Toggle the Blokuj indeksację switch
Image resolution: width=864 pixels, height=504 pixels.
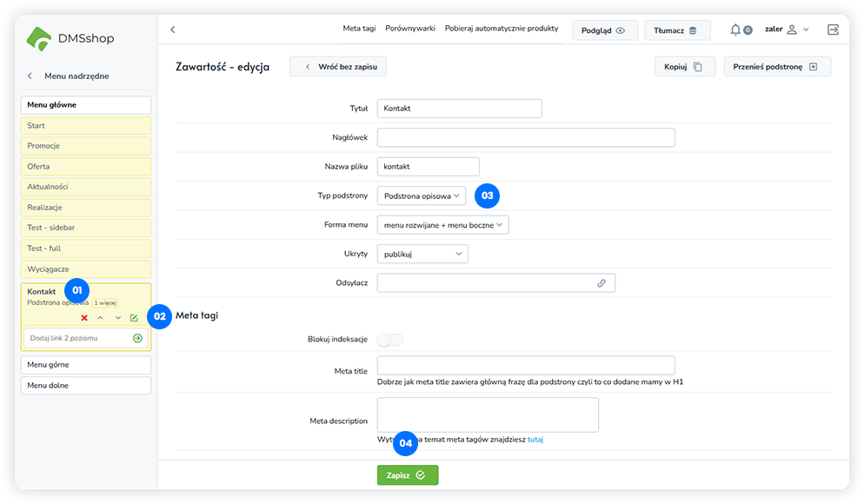(389, 340)
